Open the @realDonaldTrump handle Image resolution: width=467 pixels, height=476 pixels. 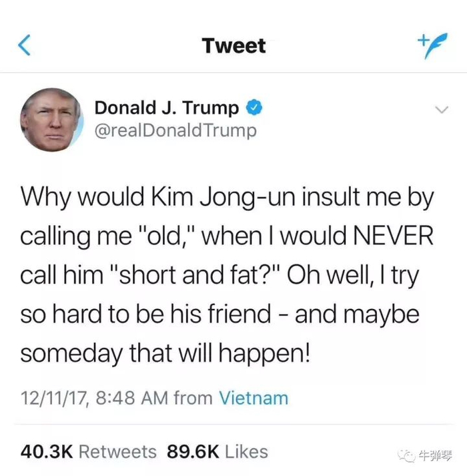(x=175, y=131)
